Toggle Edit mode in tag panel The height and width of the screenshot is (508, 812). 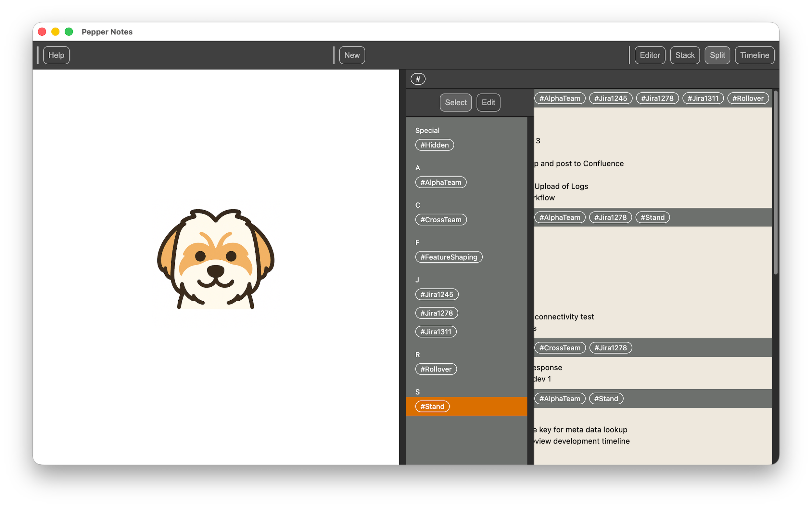point(488,102)
